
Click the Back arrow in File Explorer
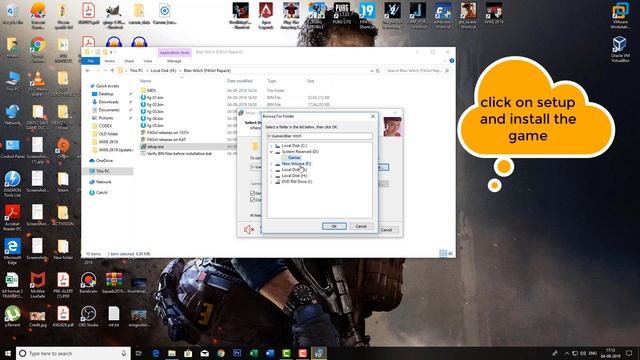[88, 71]
